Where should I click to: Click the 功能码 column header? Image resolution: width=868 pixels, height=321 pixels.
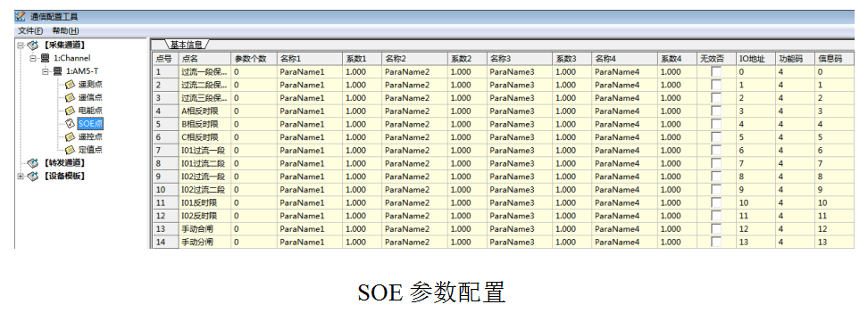795,59
